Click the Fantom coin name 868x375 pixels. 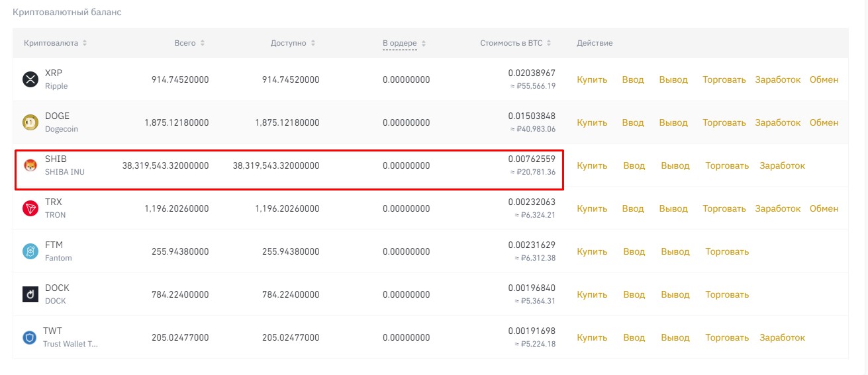(58, 258)
